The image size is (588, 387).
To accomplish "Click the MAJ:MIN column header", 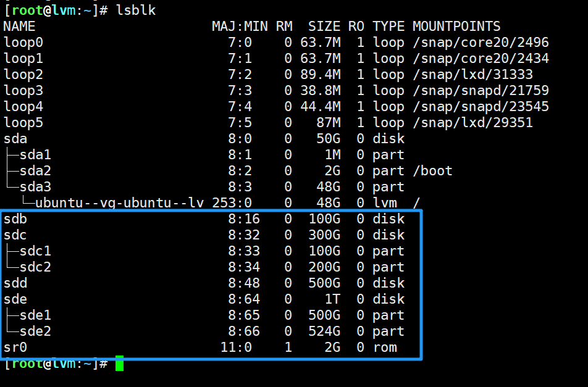I will click(x=240, y=27).
